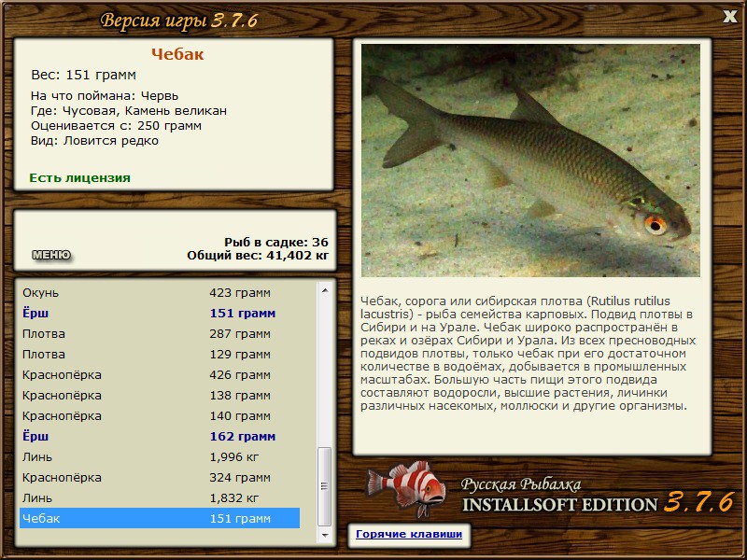
Task: Click the scroll up arrow of the fish list
Action: [x=325, y=290]
